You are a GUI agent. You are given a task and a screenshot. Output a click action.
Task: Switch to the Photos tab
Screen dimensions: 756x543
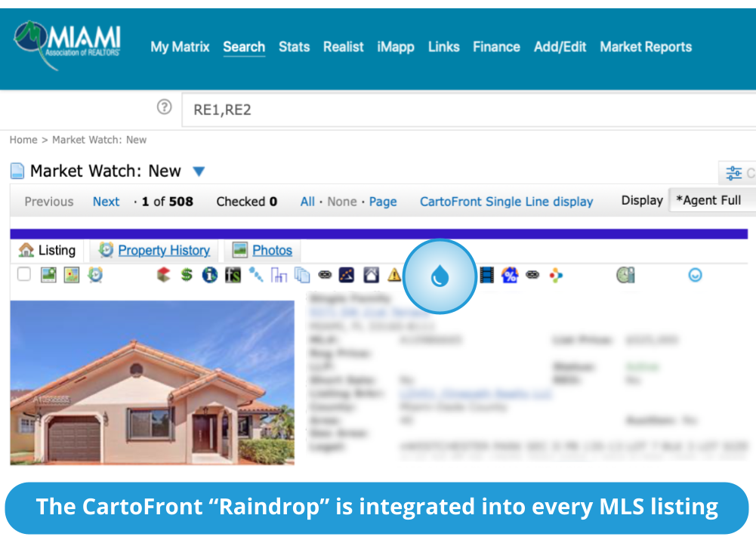click(x=263, y=250)
